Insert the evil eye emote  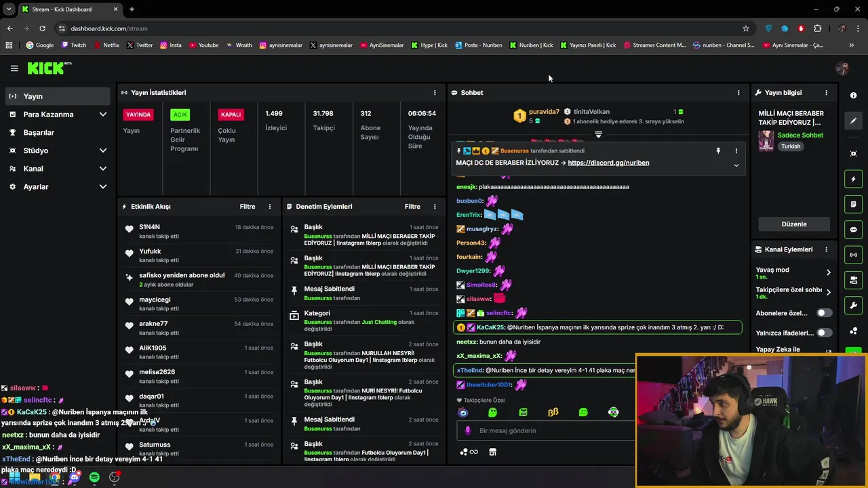463,412
